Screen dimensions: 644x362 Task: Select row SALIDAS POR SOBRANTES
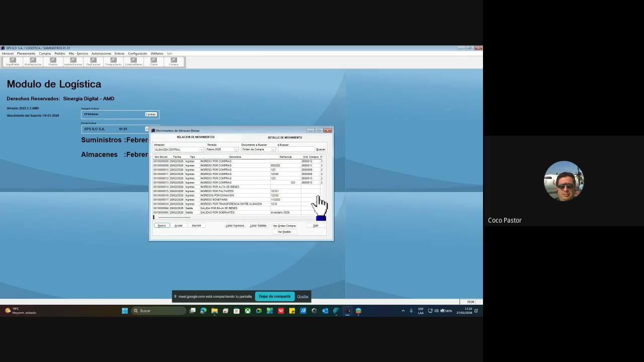(237, 213)
